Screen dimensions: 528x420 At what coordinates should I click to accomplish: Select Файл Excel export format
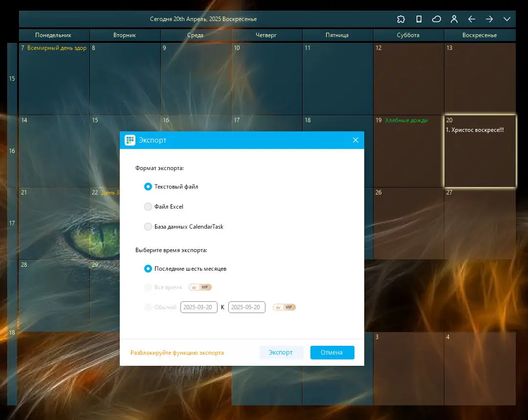(x=163, y=207)
